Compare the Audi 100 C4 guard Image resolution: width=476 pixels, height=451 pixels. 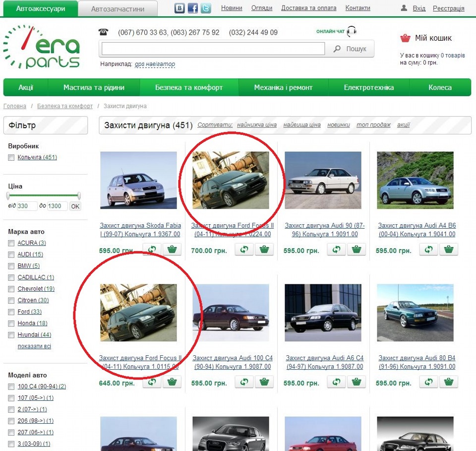tap(244, 382)
